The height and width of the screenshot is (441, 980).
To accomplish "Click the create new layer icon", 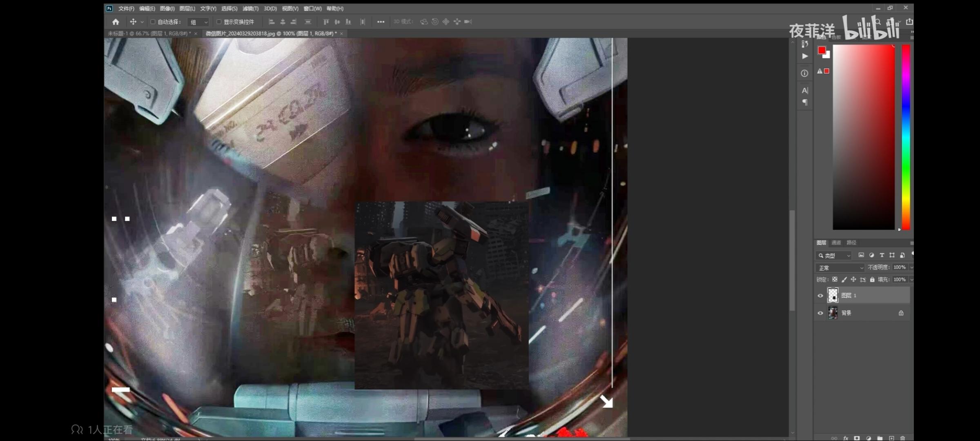I will [x=891, y=438].
